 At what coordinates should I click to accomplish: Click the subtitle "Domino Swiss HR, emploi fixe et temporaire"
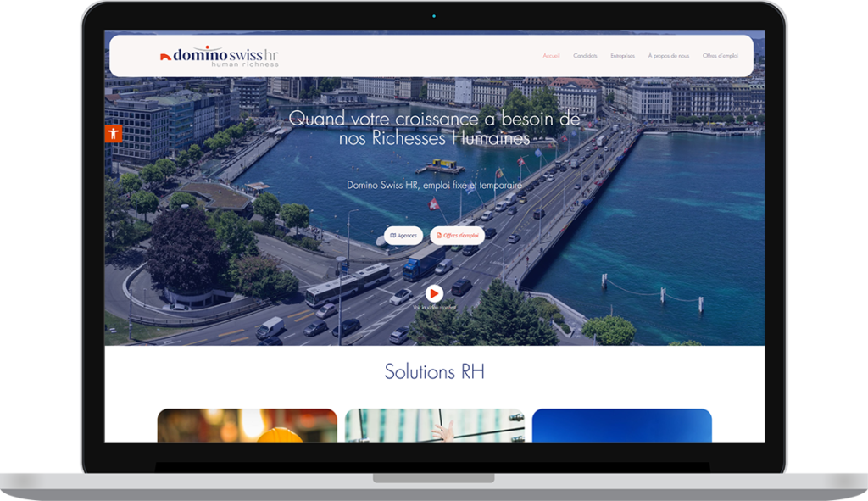click(434, 185)
